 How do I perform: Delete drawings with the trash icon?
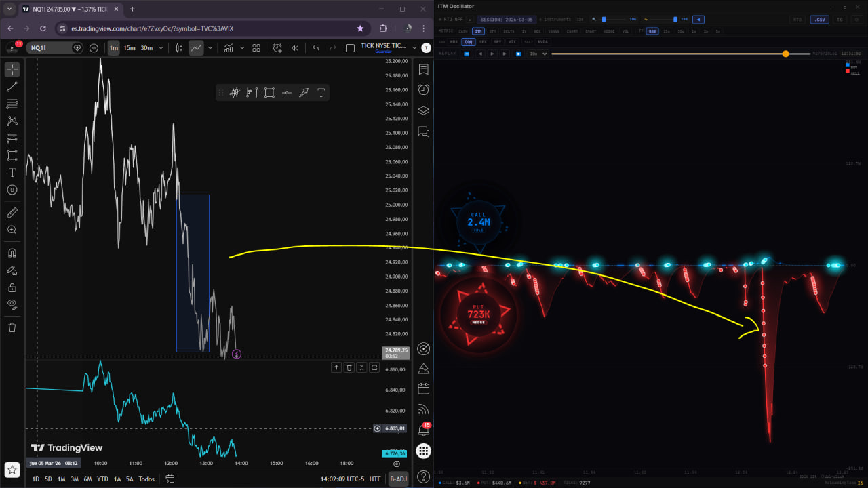[12, 327]
